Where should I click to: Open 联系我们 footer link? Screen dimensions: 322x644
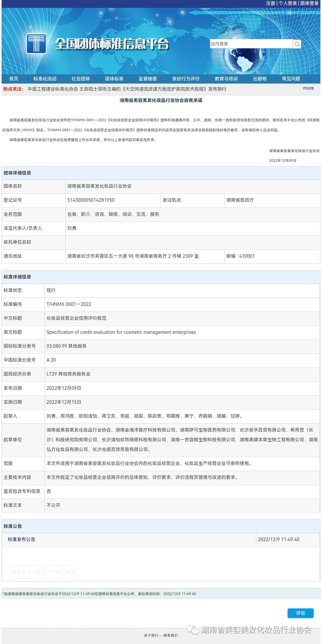171,635
